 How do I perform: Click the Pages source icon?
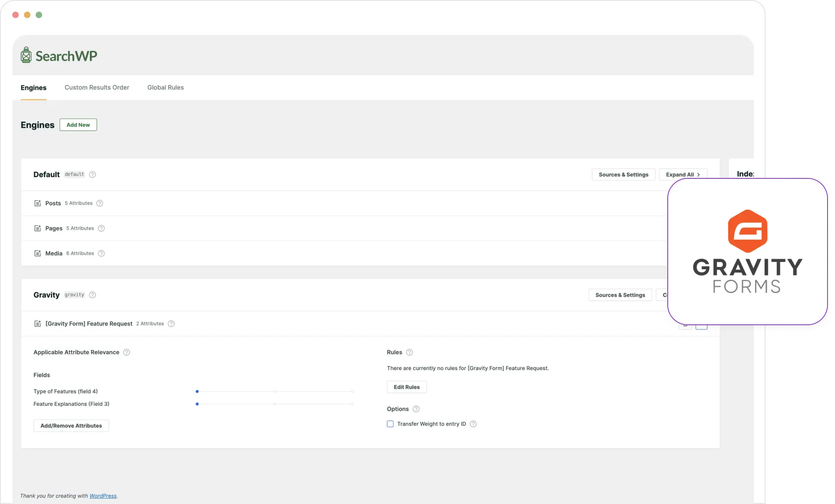pyautogui.click(x=37, y=227)
